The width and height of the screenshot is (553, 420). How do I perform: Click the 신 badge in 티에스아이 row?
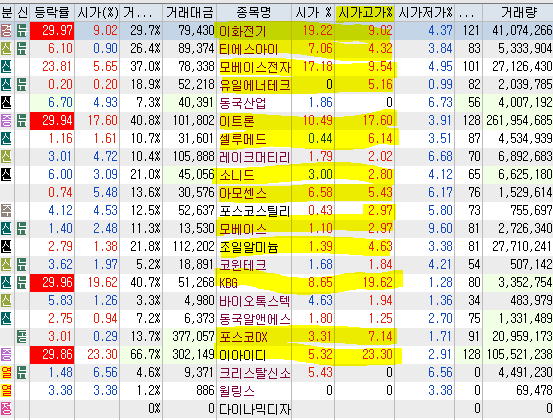coord(6,49)
